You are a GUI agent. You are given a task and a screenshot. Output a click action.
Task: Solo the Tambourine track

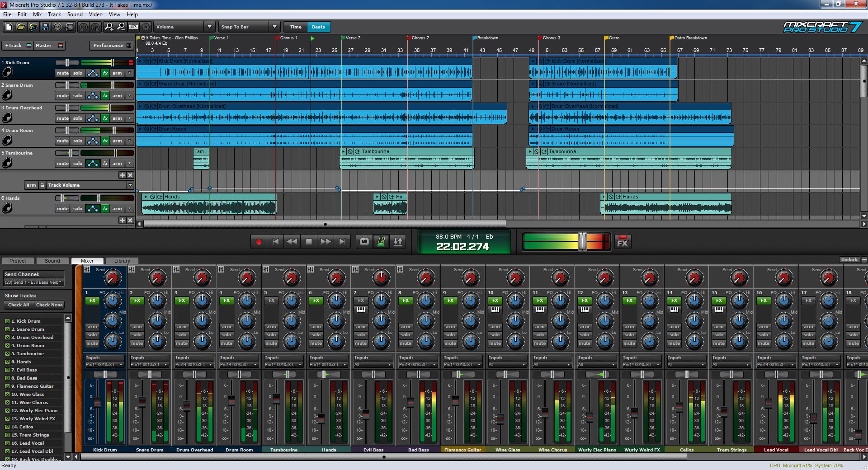78,164
